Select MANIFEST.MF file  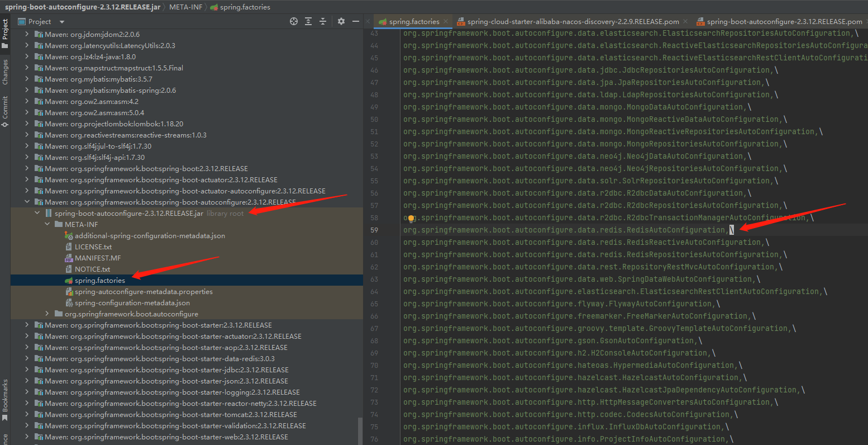98,258
